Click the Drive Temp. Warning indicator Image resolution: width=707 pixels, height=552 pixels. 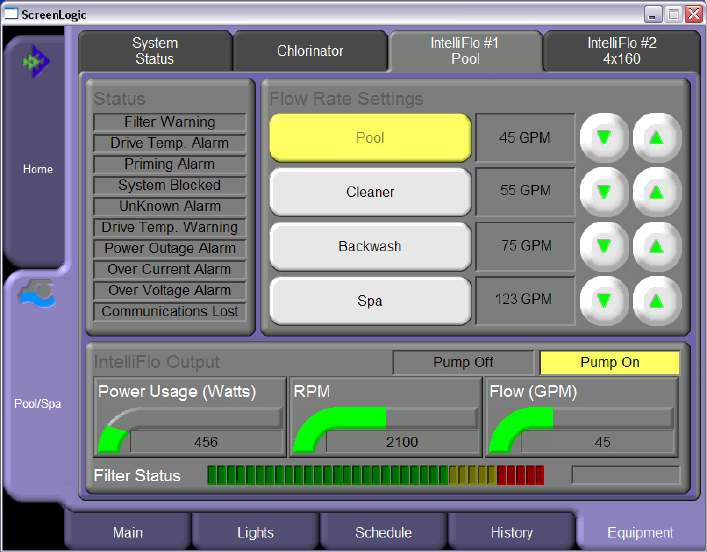tap(170, 227)
